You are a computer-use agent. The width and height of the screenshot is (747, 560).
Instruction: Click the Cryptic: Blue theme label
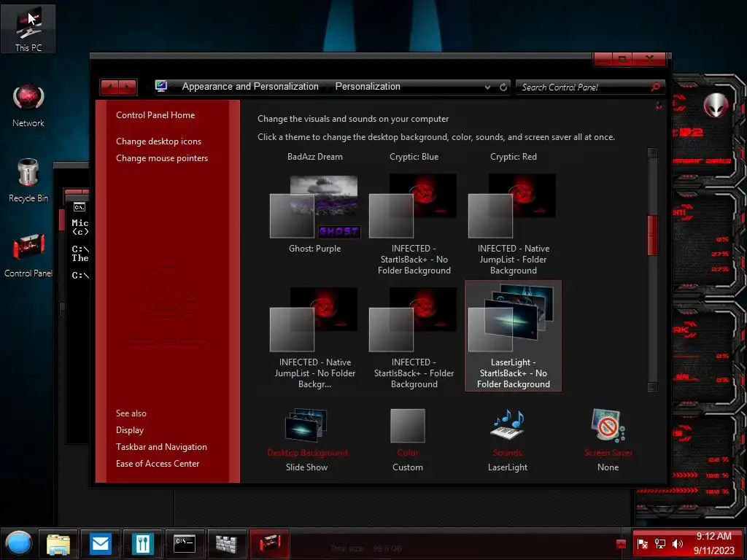(414, 157)
